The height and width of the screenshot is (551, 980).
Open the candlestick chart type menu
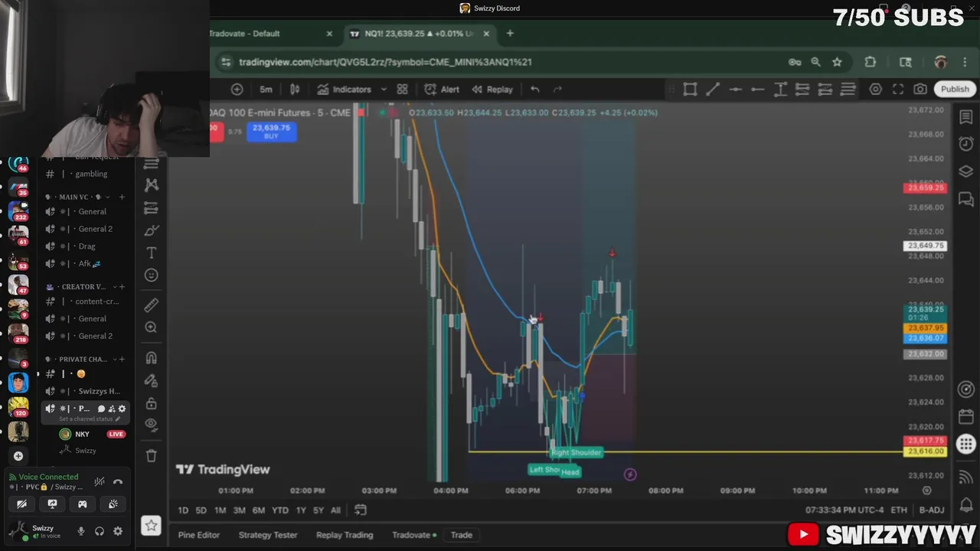click(295, 90)
